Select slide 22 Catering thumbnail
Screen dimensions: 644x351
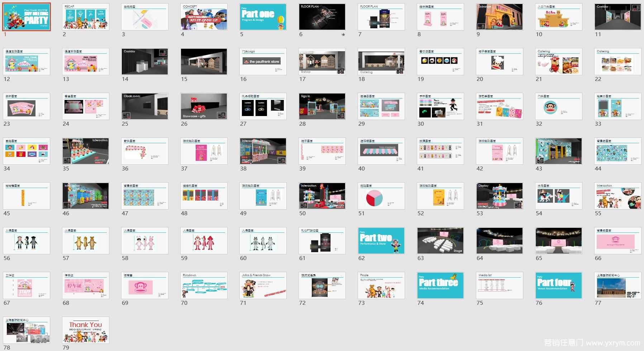tap(618, 62)
